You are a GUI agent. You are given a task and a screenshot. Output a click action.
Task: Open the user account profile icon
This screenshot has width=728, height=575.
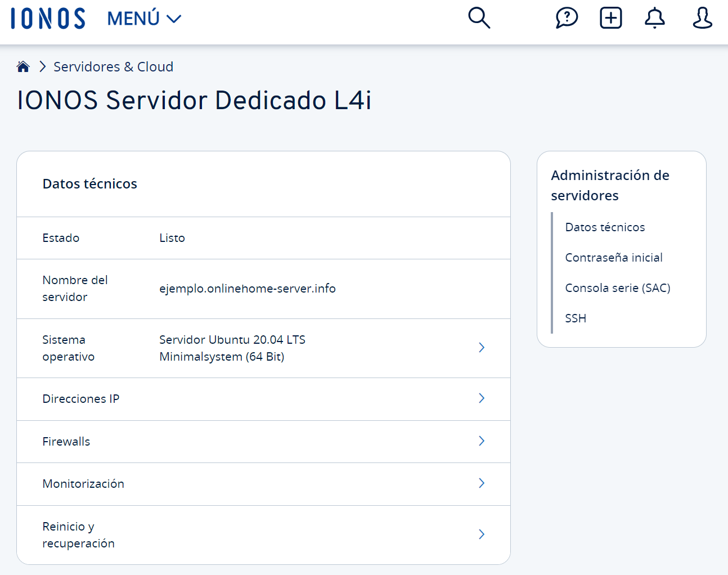coord(702,18)
